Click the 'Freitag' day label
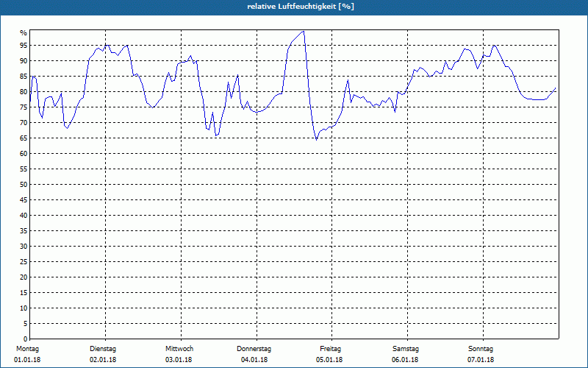Screen dimensions: 588x368 (x=330, y=349)
